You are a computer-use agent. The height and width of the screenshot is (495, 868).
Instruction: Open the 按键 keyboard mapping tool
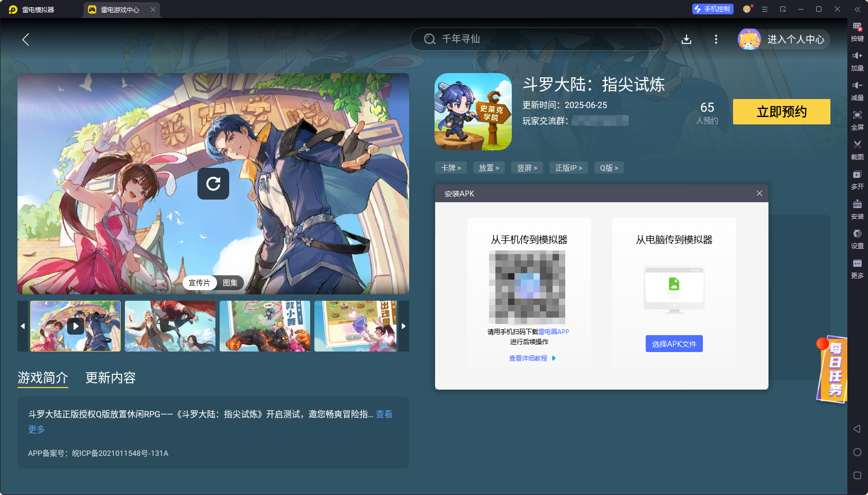[x=857, y=32]
